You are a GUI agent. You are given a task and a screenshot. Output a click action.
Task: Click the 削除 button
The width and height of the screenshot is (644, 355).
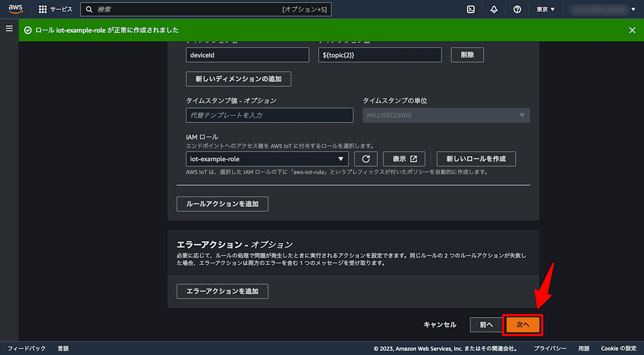(467, 55)
